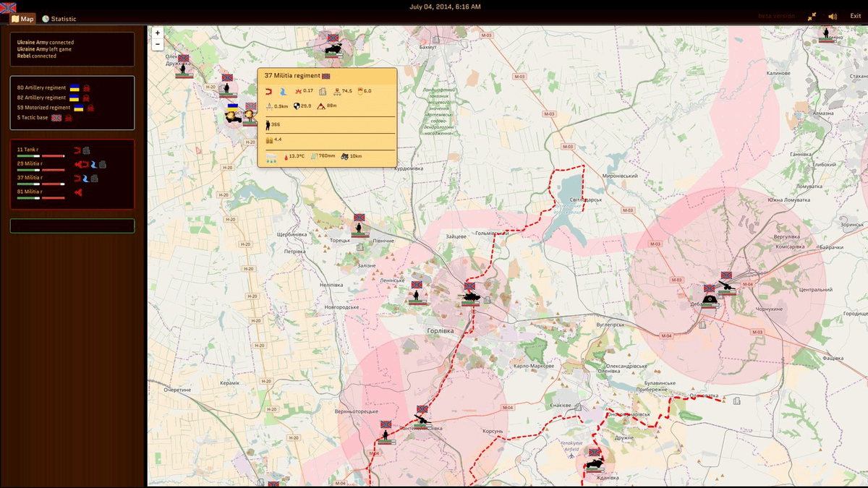The height and width of the screenshot is (488, 868).
Task: Click the 6.0 medal icon in popup
Action: coord(359,91)
